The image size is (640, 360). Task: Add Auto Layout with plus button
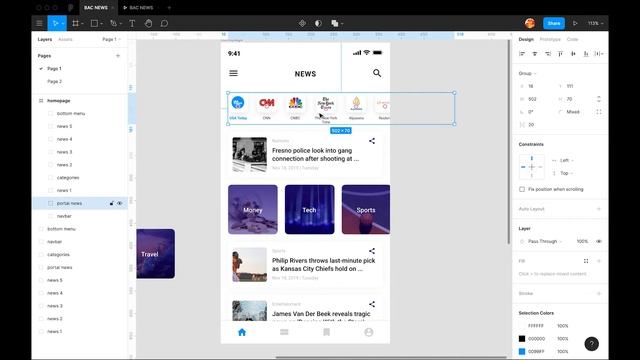(599, 209)
